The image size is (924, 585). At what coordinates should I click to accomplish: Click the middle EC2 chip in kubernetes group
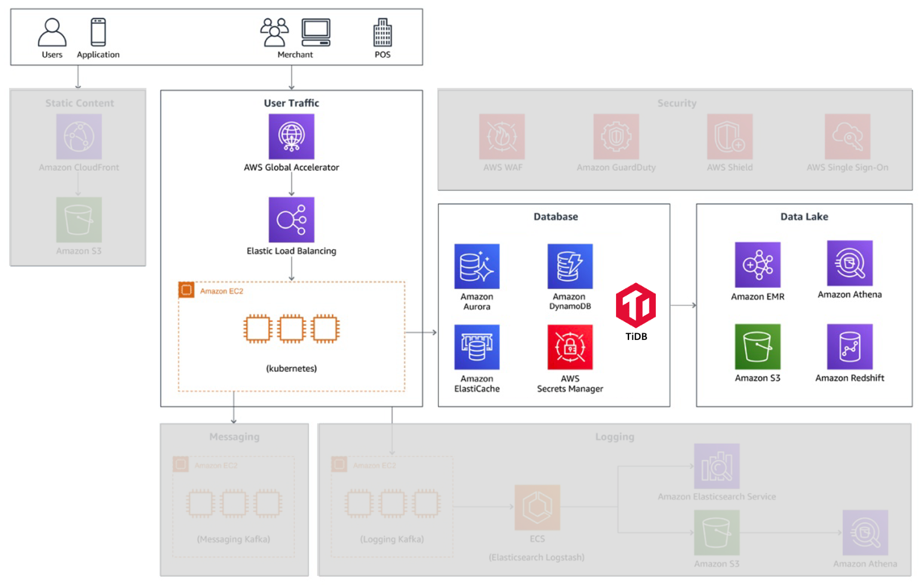coord(291,328)
